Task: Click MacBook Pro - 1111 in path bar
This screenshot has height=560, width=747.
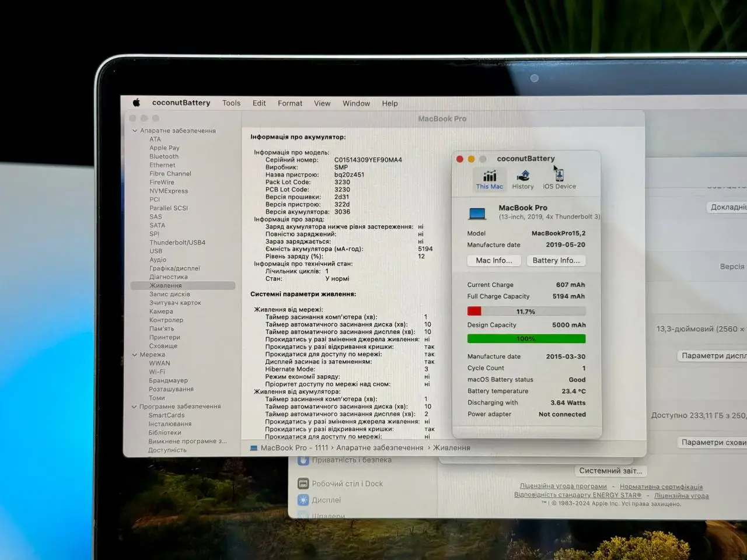Action: pos(289,448)
